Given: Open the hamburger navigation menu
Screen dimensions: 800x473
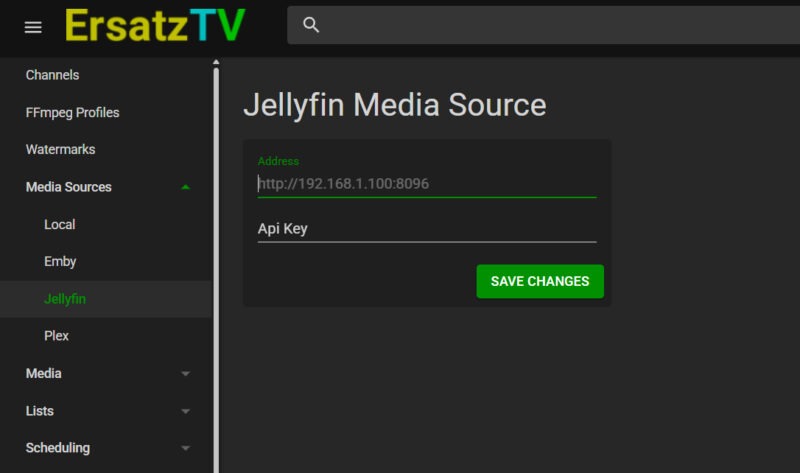Looking at the screenshot, I should [33, 27].
